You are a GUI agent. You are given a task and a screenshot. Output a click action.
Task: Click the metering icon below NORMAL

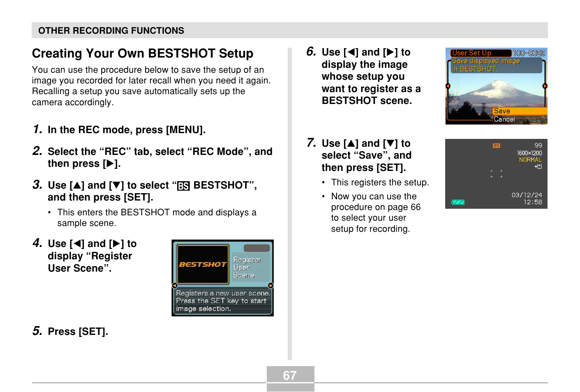pyautogui.click(x=538, y=166)
